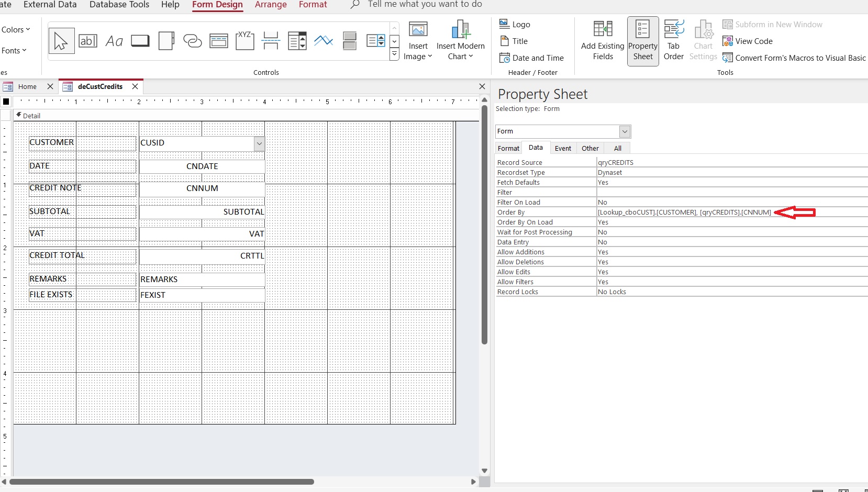Select the Tab Control tool
The image size is (868, 492).
166,41
